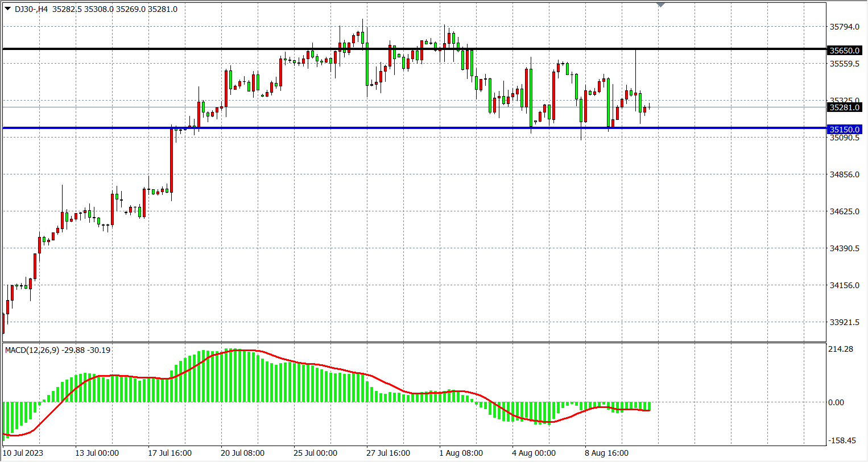Click the 0.00 MACD zero level label
Viewport: 868px width, 462px height.
[x=836, y=402]
